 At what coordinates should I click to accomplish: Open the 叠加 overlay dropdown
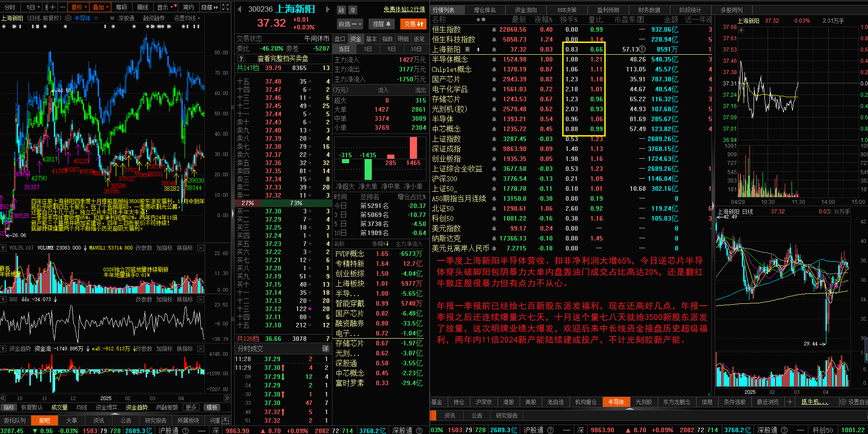coord(100,7)
